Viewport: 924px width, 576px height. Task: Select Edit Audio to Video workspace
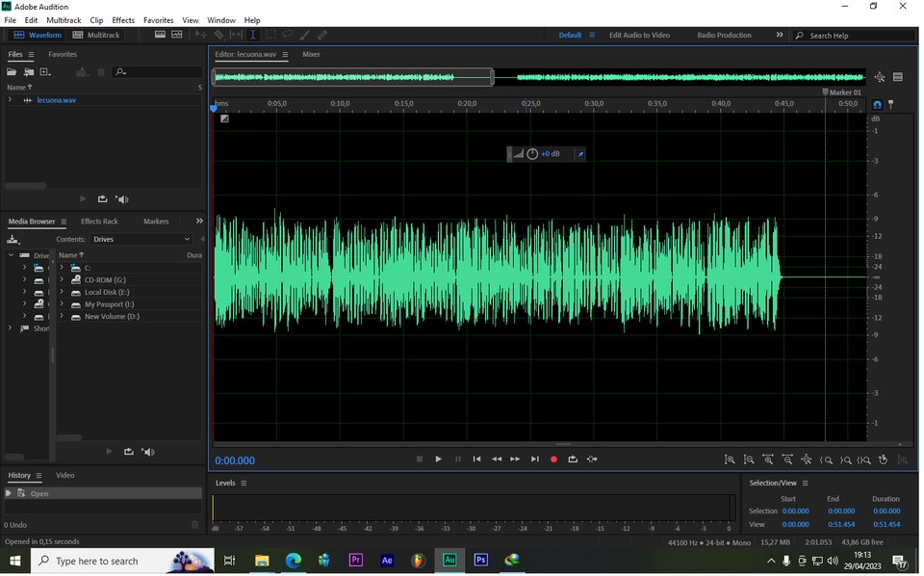639,36
